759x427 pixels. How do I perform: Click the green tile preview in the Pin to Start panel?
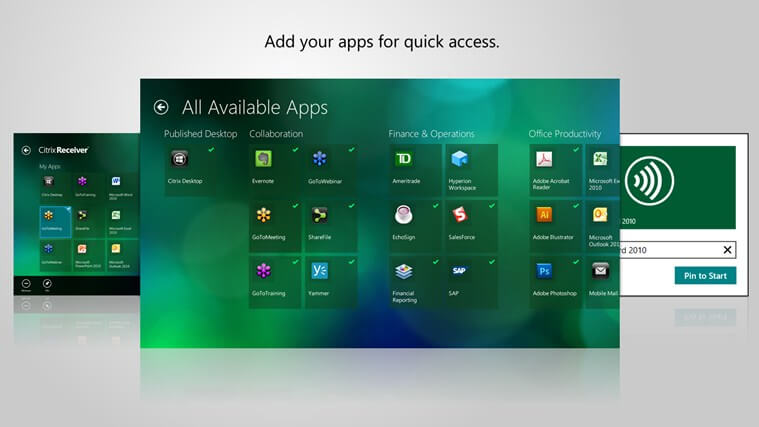pos(678,187)
